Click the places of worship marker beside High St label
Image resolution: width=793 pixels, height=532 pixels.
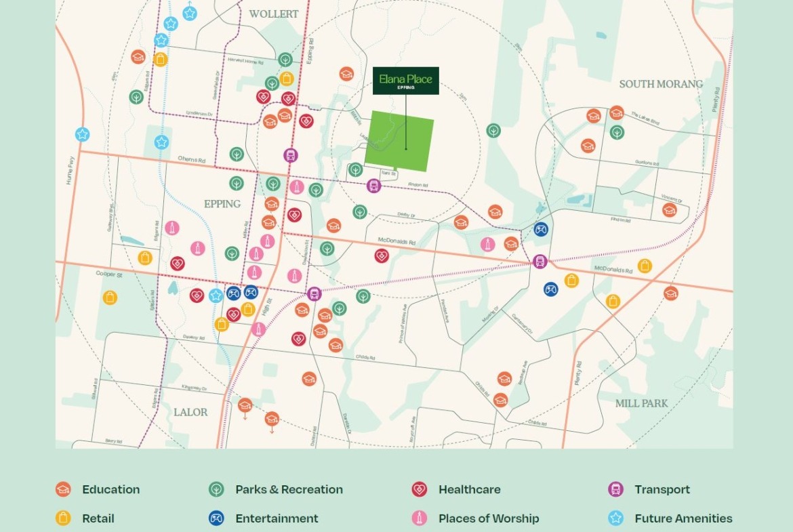(x=258, y=329)
